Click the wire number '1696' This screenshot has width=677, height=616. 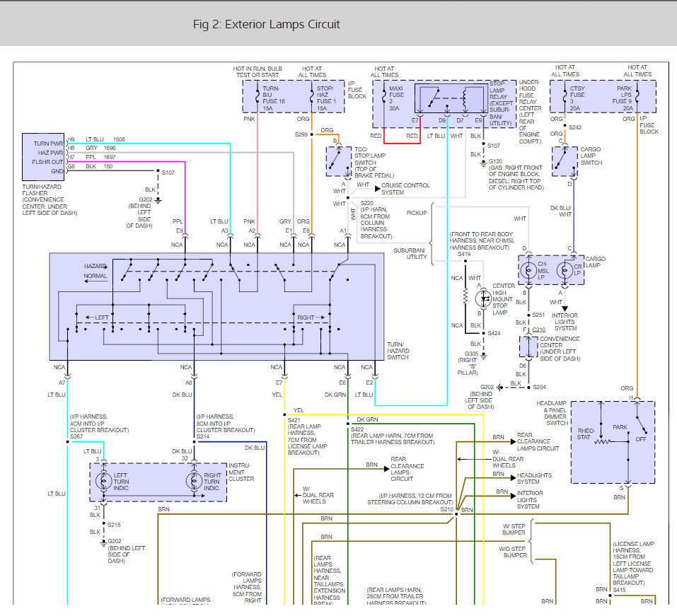(x=110, y=148)
